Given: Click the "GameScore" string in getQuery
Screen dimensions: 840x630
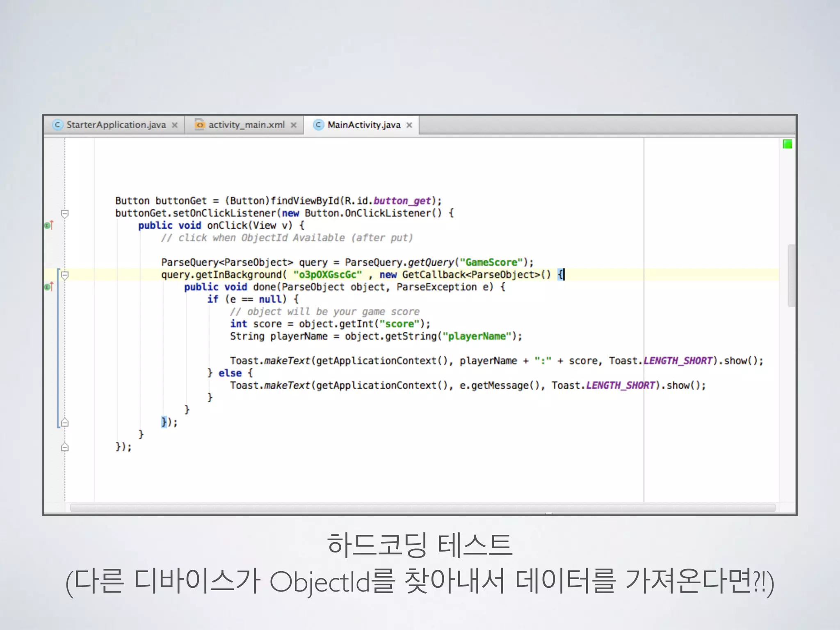Looking at the screenshot, I should [x=491, y=262].
